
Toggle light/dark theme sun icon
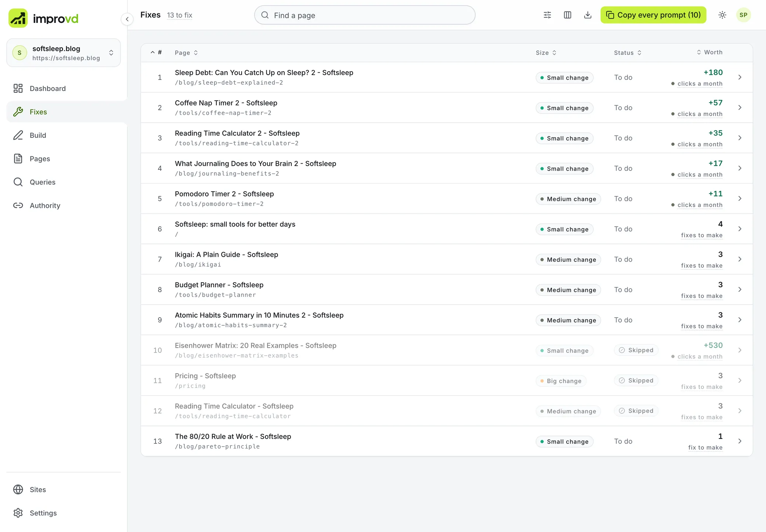(x=723, y=15)
